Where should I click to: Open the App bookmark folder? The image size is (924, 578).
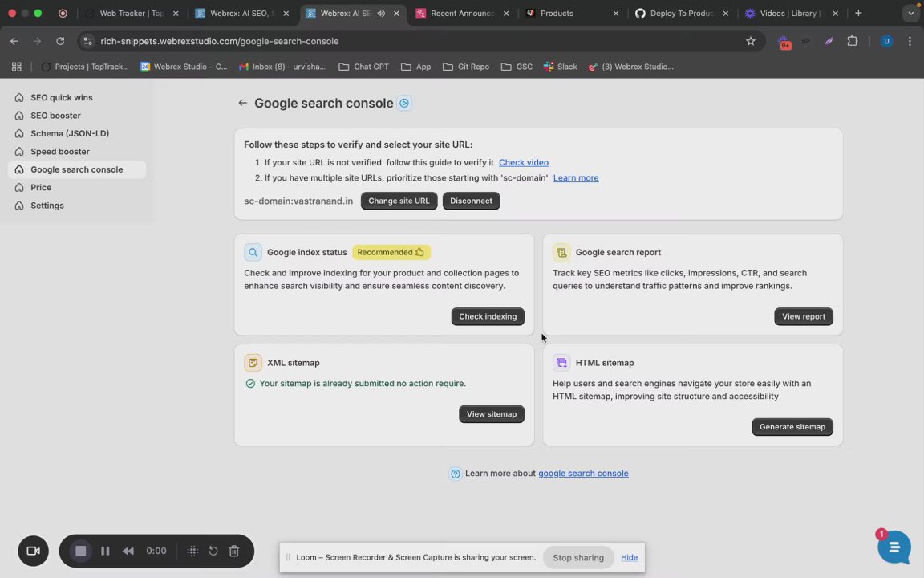(x=415, y=67)
